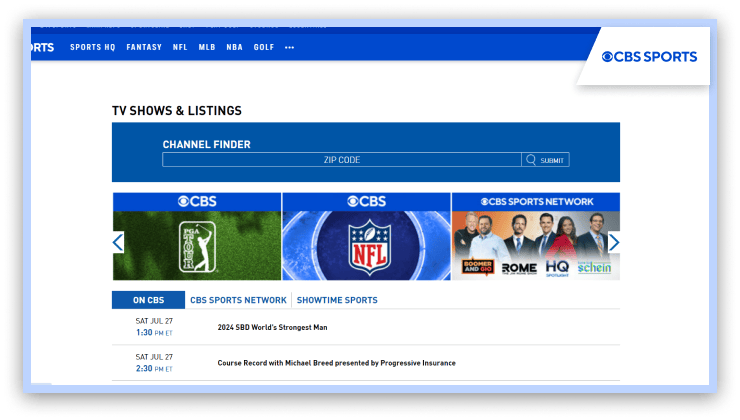
Task: Click the TV SHOWS & LISTINGS heading
Action: coord(177,111)
